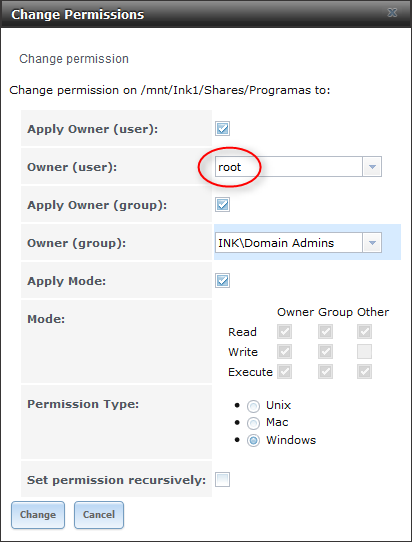Toggle the Owner Write mode checkbox

coord(284,352)
